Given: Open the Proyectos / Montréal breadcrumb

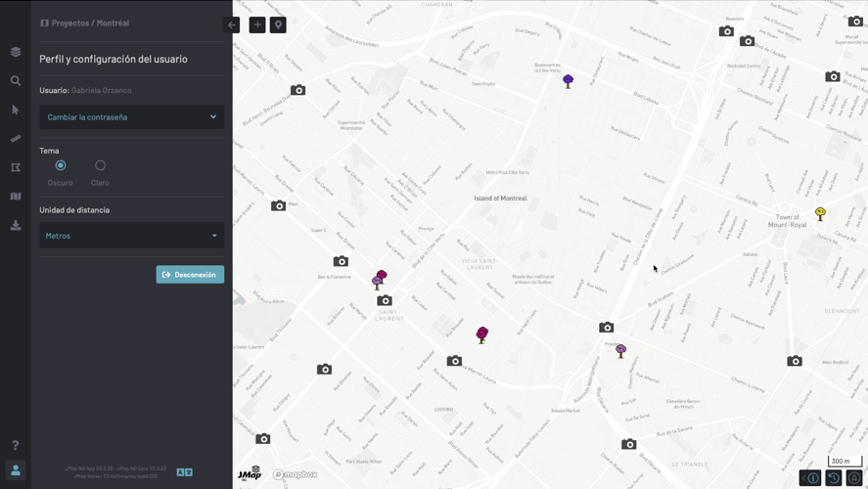Looking at the screenshot, I should [84, 22].
